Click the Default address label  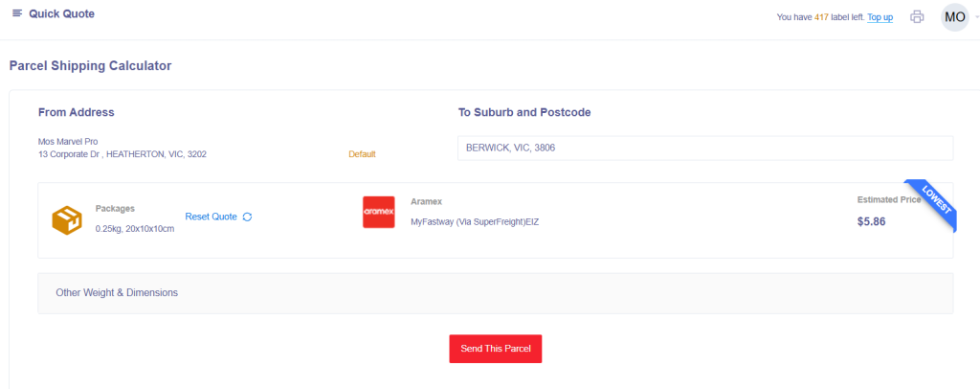tap(362, 154)
